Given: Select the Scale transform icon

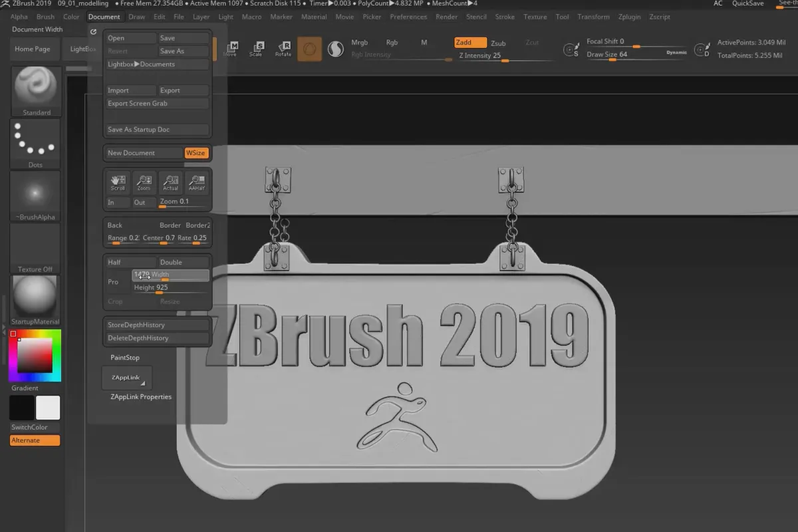Looking at the screenshot, I should click(256, 49).
